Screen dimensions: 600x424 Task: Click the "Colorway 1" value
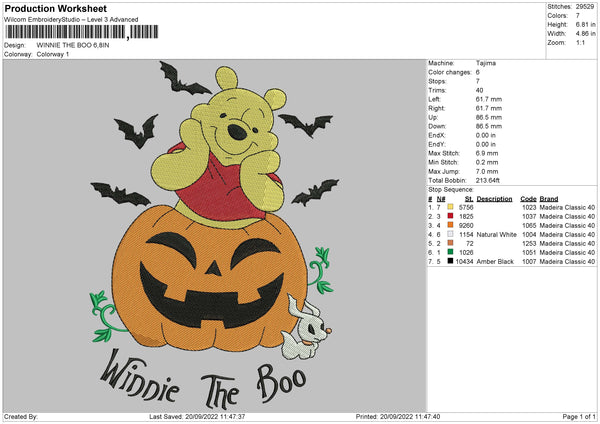(x=53, y=54)
